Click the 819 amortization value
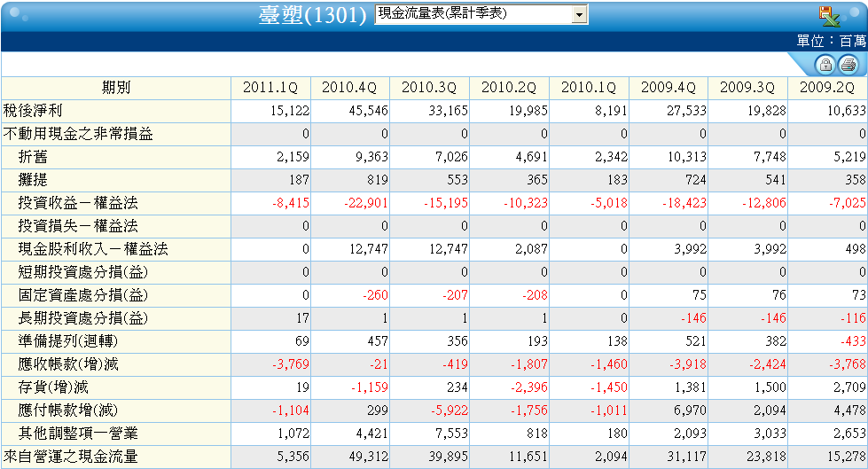The height and width of the screenshot is (469, 868). point(377,181)
